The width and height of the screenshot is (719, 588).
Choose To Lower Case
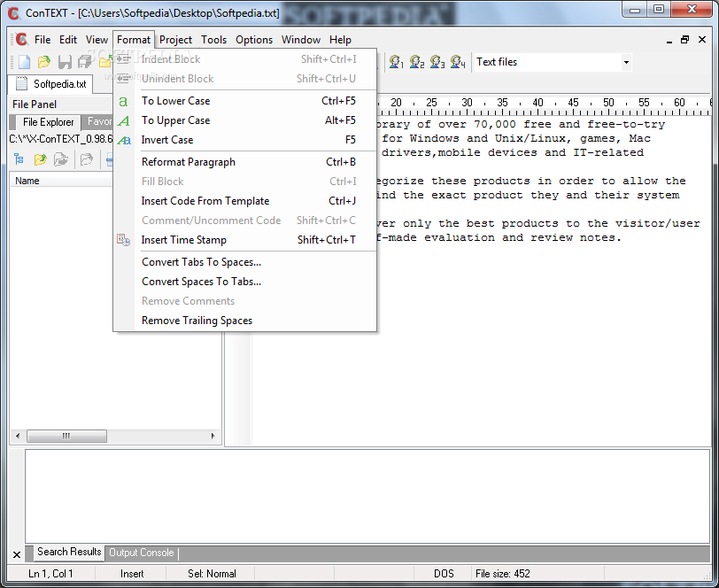[x=245, y=101]
